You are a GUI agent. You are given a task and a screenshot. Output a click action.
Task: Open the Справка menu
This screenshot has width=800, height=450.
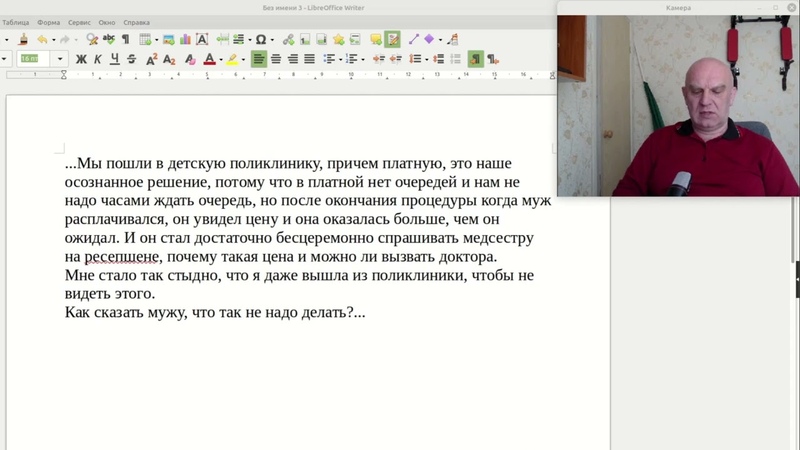point(136,22)
